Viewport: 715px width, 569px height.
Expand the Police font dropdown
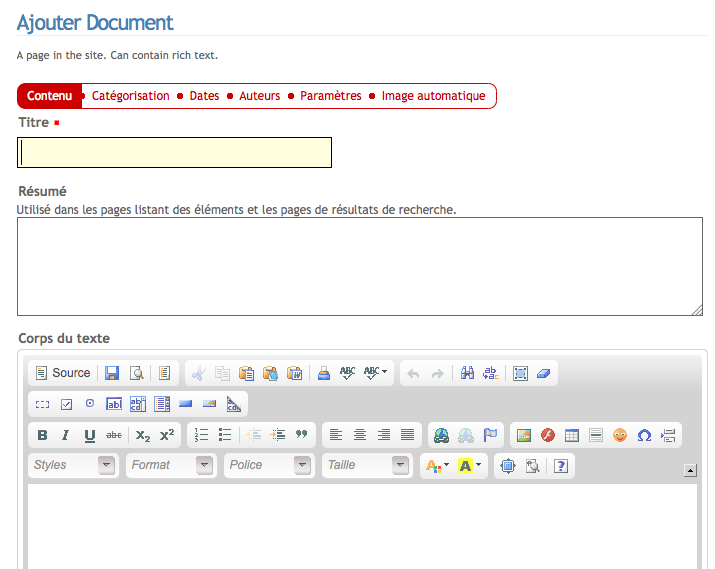(x=268, y=465)
